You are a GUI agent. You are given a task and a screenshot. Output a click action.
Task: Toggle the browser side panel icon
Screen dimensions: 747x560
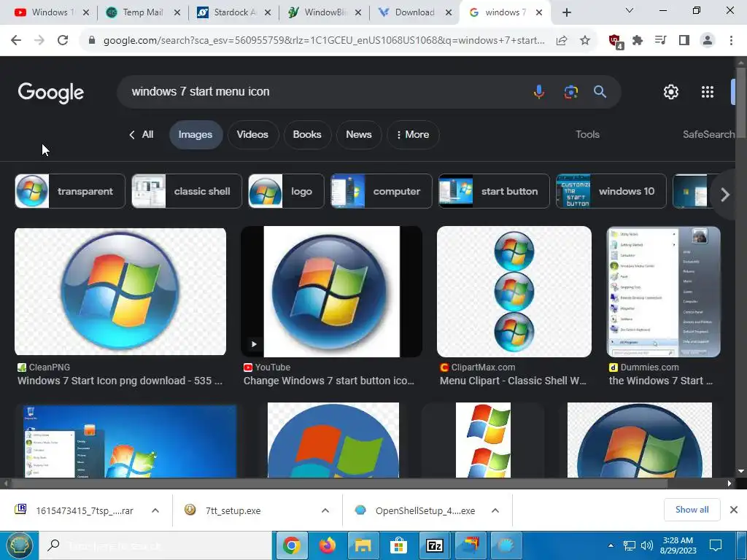coord(684,41)
